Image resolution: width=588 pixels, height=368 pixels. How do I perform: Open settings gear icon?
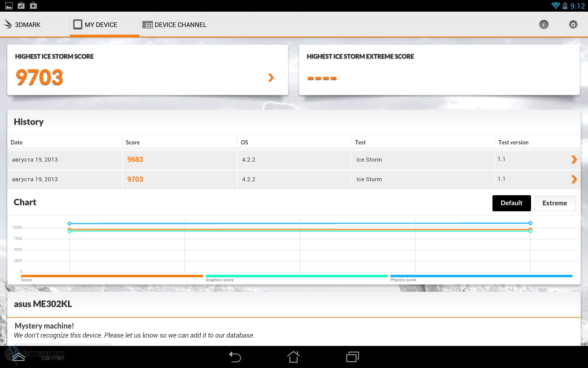573,25
